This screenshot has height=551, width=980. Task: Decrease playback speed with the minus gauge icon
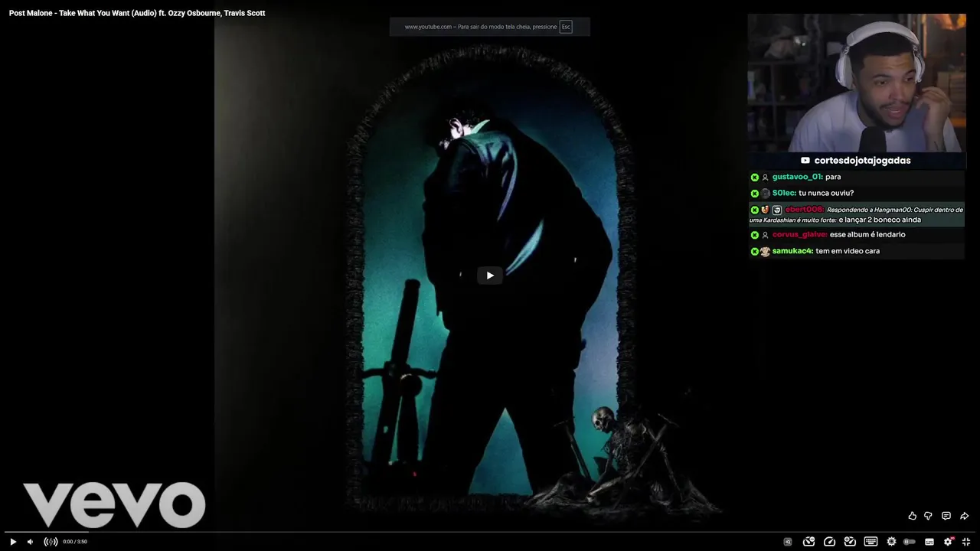[808, 542]
